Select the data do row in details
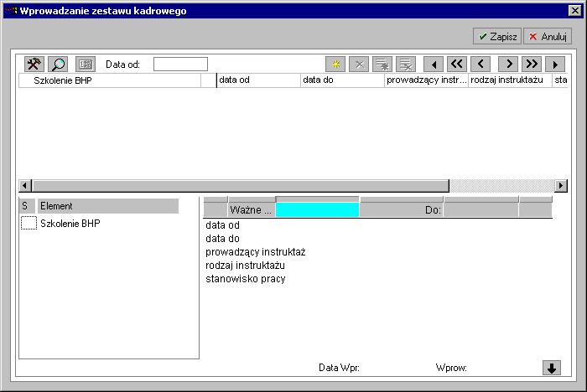587x392 pixels. [x=222, y=239]
